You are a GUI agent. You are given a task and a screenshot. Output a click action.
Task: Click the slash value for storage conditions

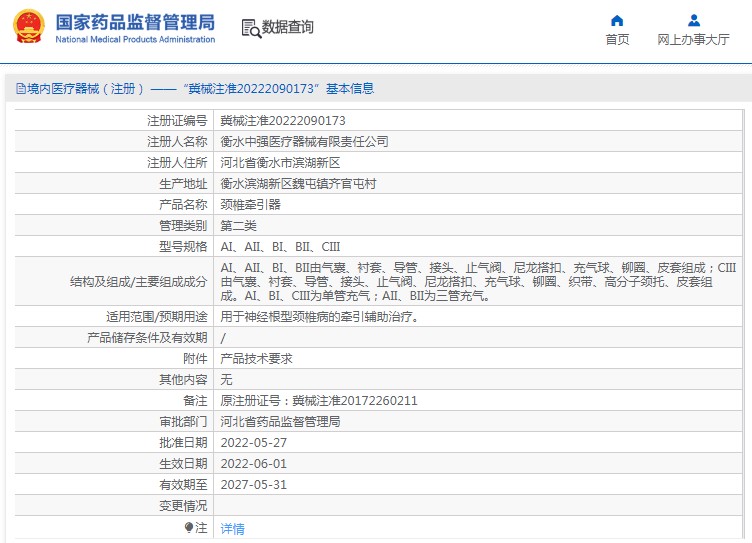(223, 338)
